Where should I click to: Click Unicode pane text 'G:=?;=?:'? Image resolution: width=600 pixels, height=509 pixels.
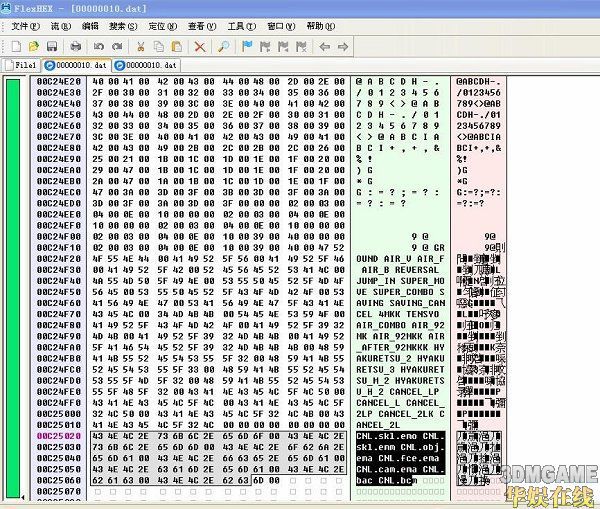478,193
